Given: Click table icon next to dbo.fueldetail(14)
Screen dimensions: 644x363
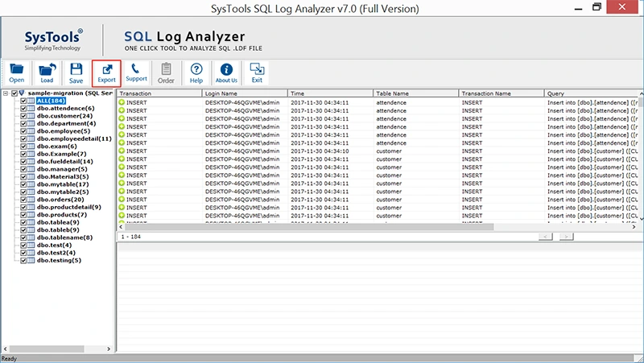Looking at the screenshot, I should (31, 162).
